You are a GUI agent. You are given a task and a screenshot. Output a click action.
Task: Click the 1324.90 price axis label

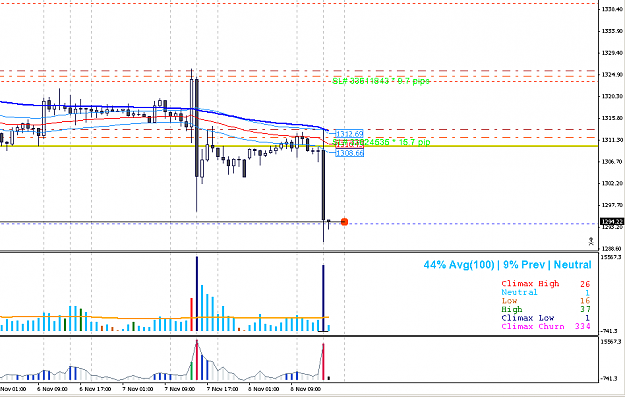[x=613, y=75]
